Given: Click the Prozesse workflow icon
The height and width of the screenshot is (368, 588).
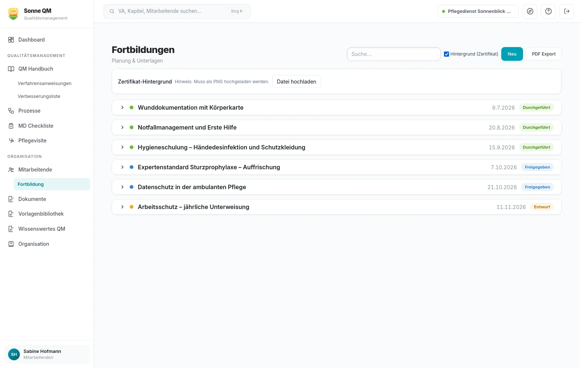Looking at the screenshot, I should click(x=11, y=111).
